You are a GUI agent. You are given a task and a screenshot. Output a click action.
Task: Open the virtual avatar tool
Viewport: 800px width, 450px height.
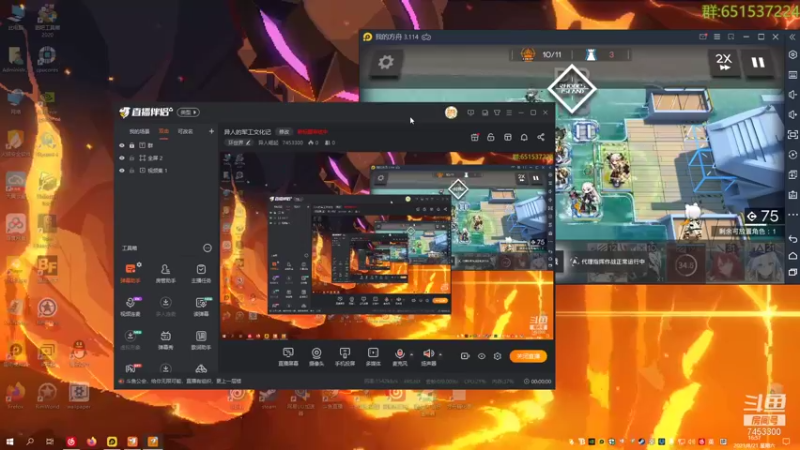131,340
